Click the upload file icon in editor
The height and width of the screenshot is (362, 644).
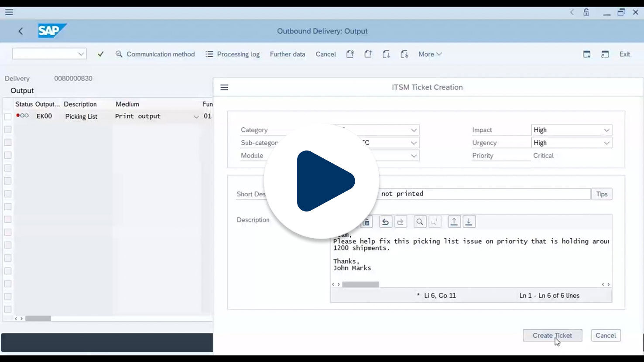click(x=454, y=222)
